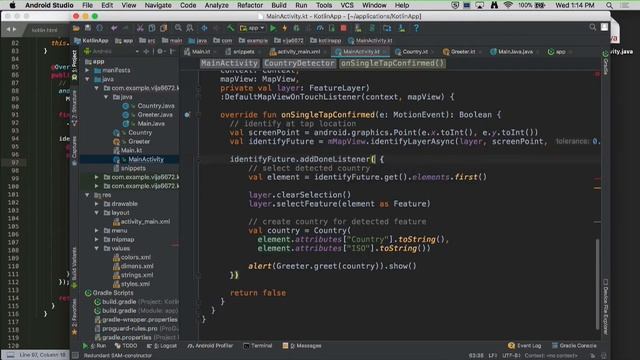The image size is (640, 360).
Task: Open the Android Profiler tool window
Action: pyautogui.click(x=210, y=346)
